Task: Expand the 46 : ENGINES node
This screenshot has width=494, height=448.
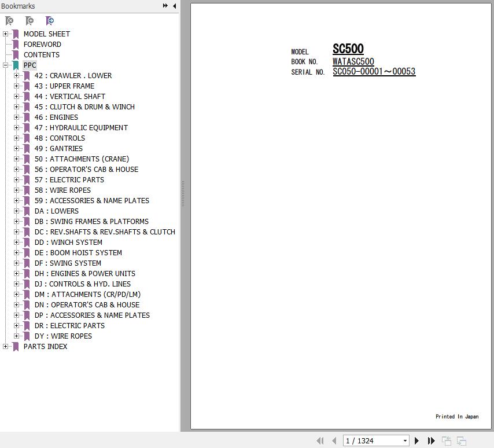Action: (16, 117)
